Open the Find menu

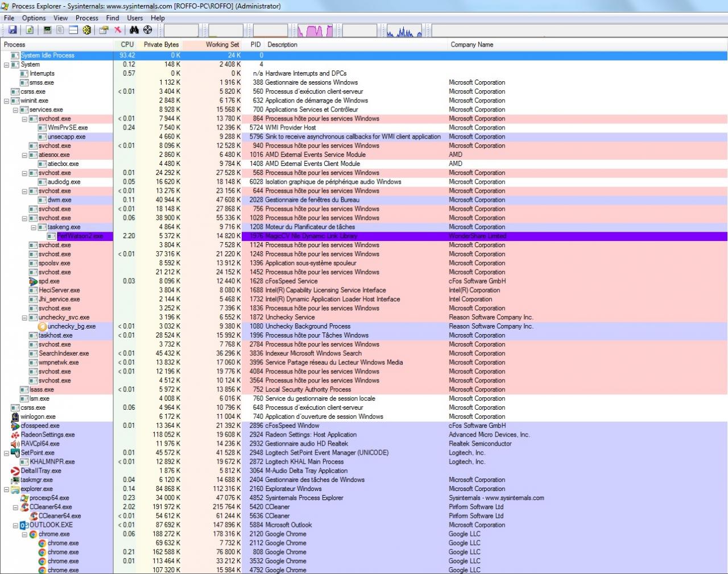(x=113, y=18)
